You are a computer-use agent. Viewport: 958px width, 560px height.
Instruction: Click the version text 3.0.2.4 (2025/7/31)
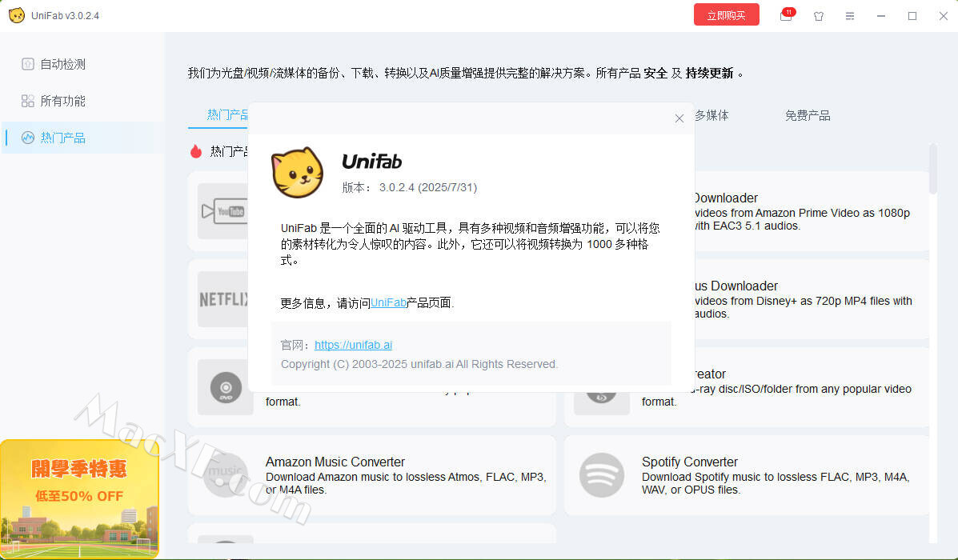point(427,187)
